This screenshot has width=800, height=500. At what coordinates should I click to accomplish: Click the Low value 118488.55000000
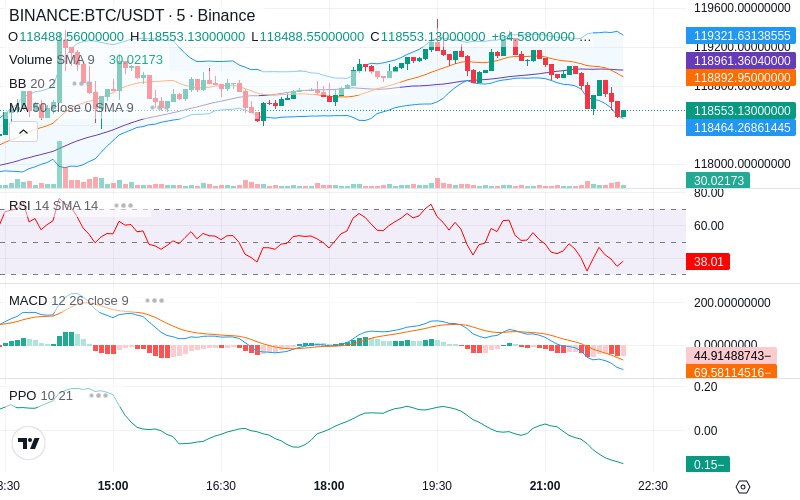click(312, 37)
